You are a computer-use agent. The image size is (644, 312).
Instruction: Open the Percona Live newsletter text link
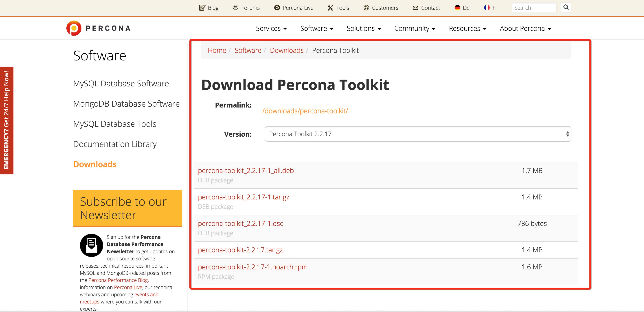click(128, 288)
